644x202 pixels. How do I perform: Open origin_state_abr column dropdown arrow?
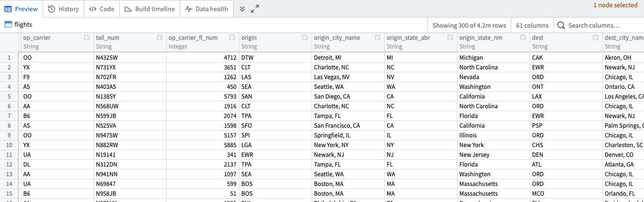(450, 37)
